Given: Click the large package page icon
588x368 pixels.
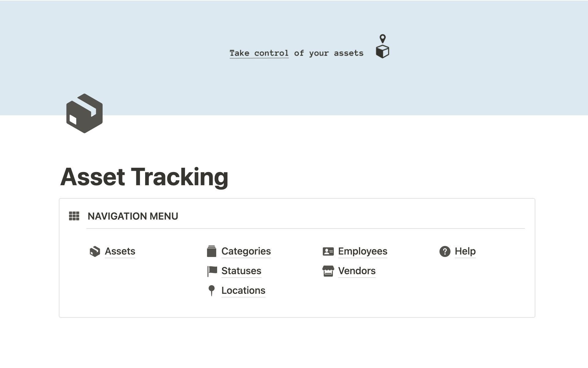Looking at the screenshot, I should click(x=84, y=113).
